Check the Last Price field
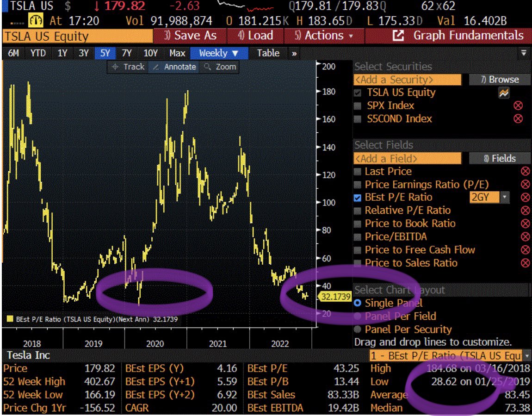 pyautogui.click(x=358, y=172)
